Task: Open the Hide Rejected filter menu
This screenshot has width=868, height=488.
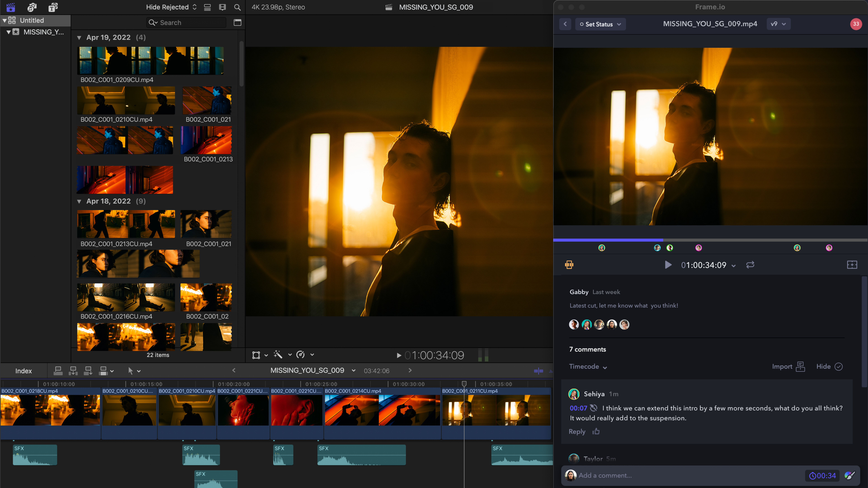Action: 171,7
